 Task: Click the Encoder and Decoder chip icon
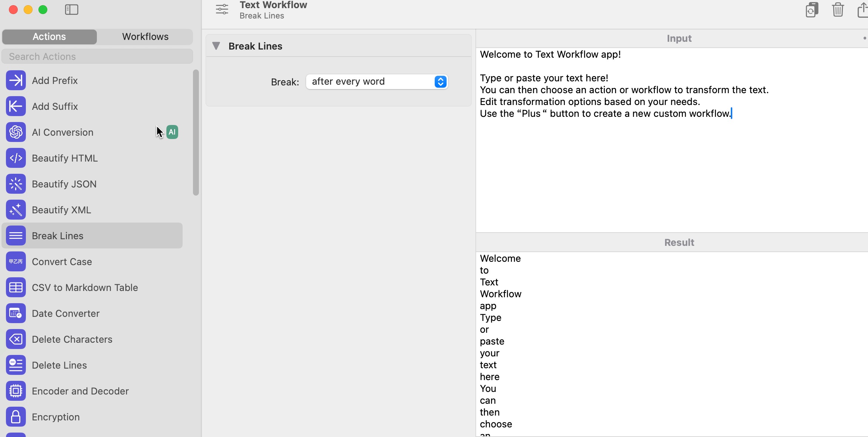(x=16, y=391)
